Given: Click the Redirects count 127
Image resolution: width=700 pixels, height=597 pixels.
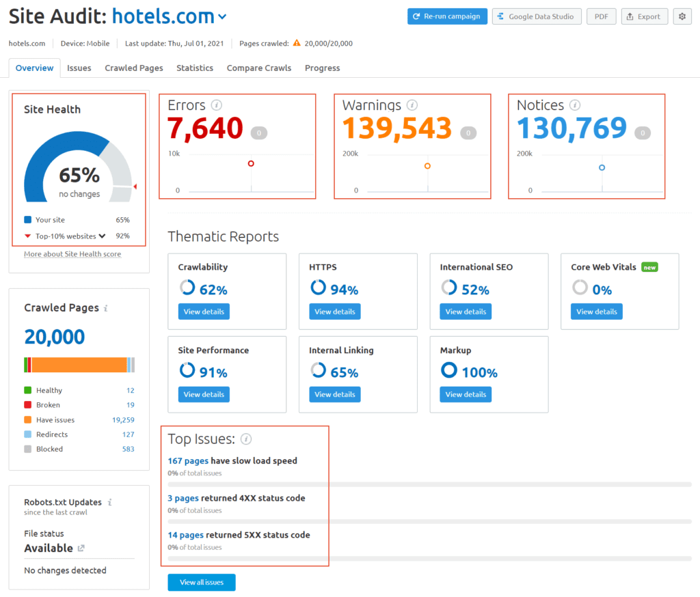Looking at the screenshot, I should pyautogui.click(x=128, y=434).
